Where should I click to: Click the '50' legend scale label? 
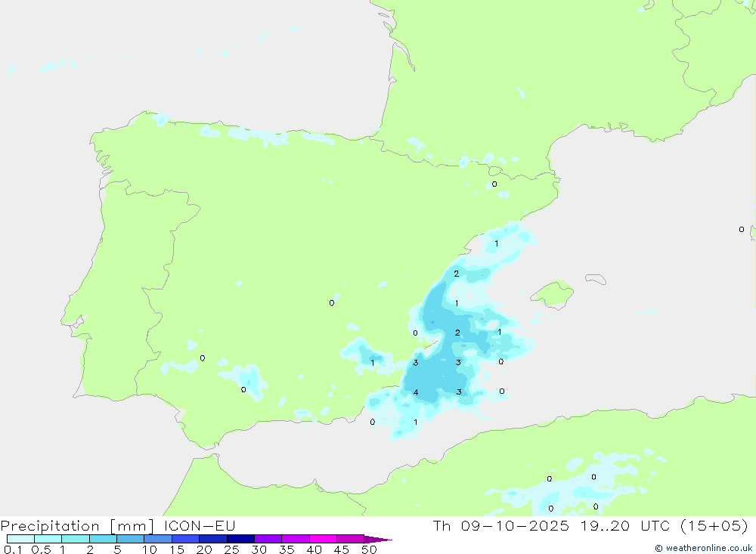[x=369, y=549]
